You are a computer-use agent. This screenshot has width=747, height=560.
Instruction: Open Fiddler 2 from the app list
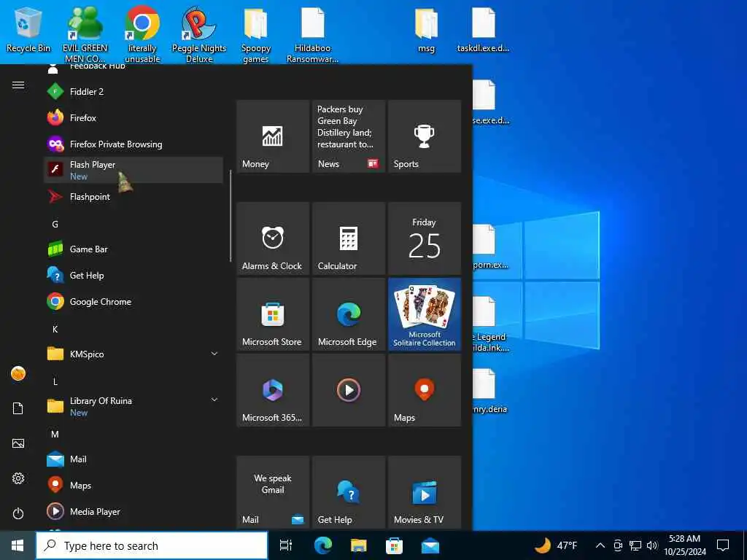[x=133, y=91]
